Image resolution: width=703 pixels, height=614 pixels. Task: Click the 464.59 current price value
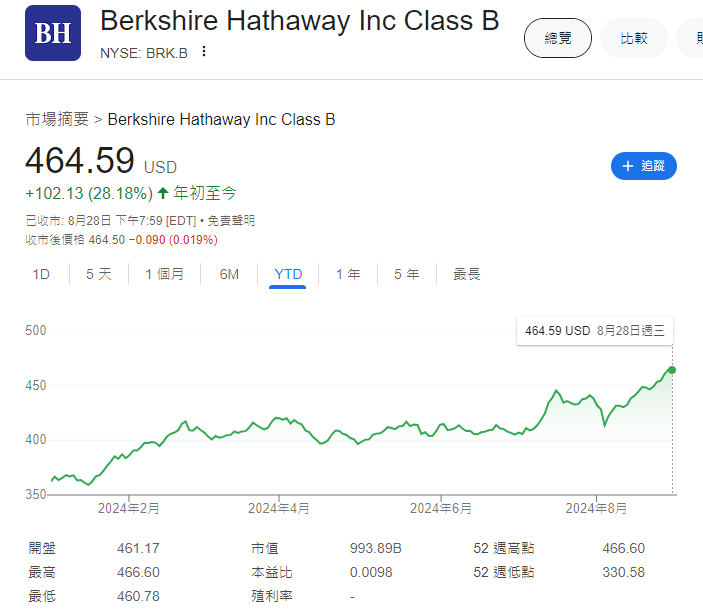click(80, 161)
